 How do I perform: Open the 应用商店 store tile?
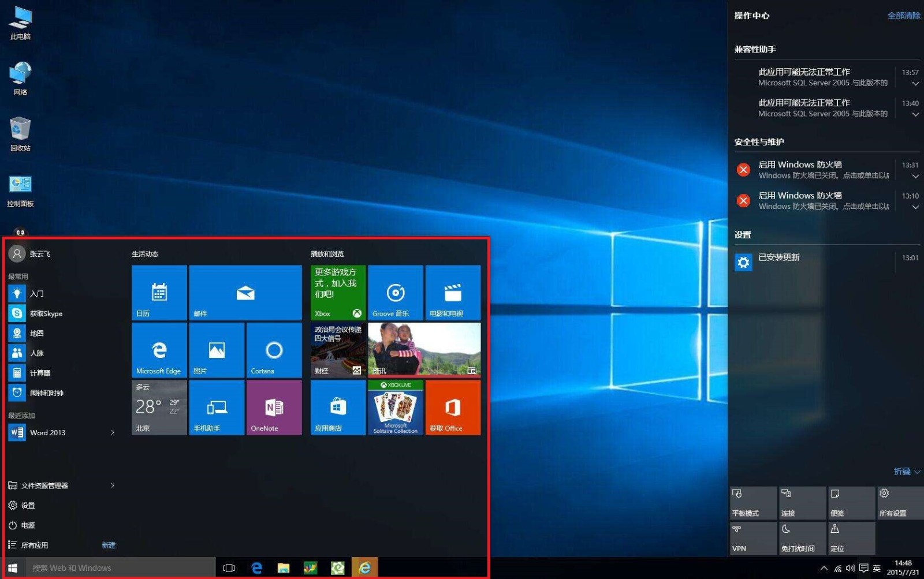click(x=338, y=407)
